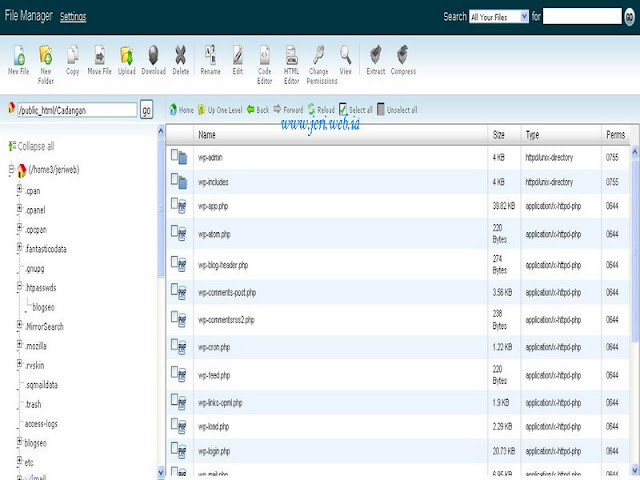Click the Delete X icon
The width and height of the screenshot is (640, 480).
[180, 56]
